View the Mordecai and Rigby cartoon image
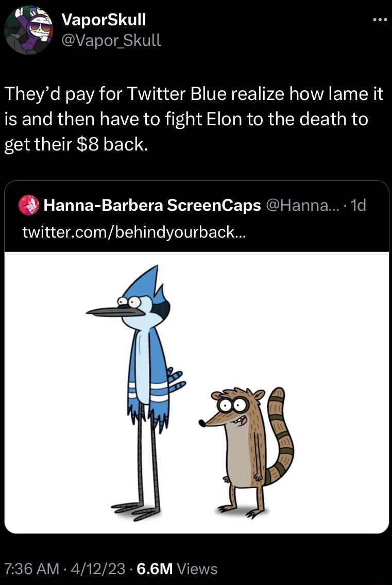 pyautogui.click(x=196, y=392)
